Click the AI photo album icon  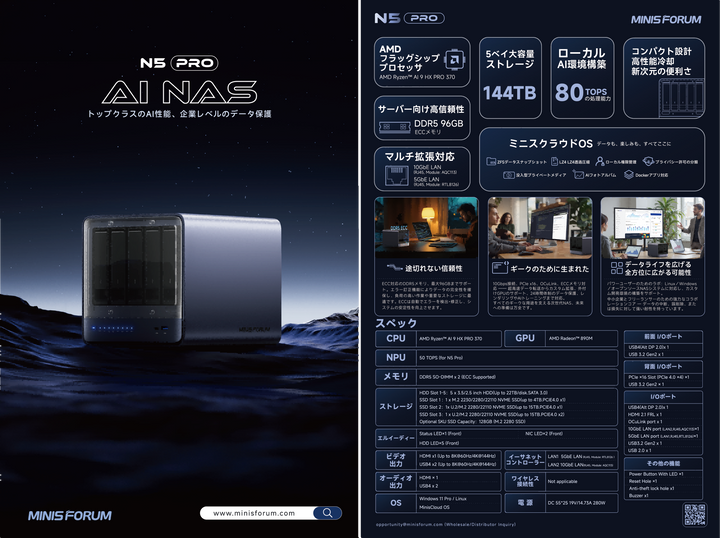[x=580, y=175]
